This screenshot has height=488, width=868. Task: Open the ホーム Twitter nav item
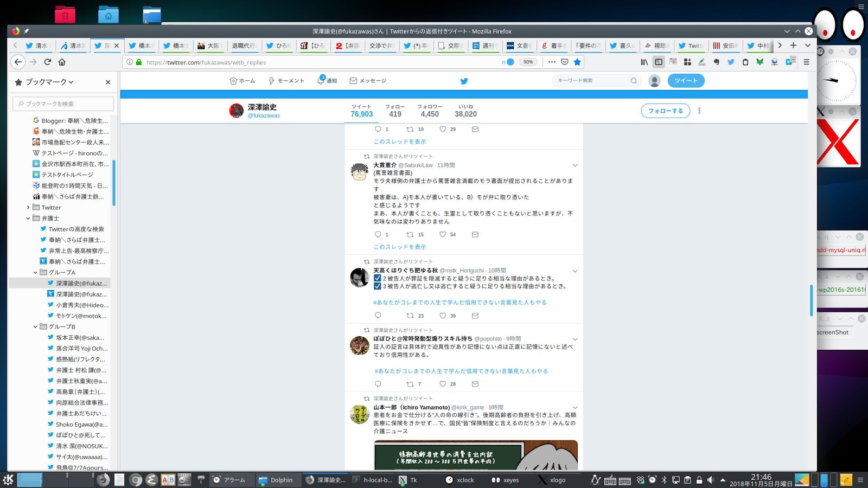pos(242,81)
